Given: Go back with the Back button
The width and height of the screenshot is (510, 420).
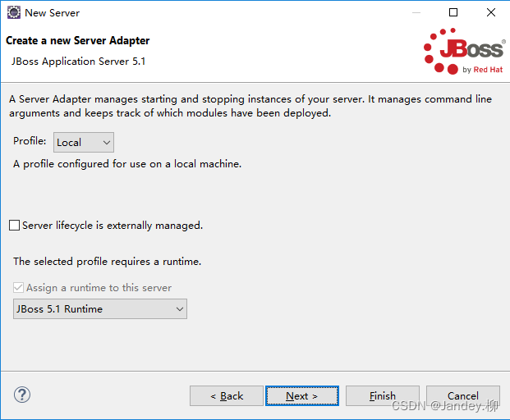Looking at the screenshot, I should point(227,396).
